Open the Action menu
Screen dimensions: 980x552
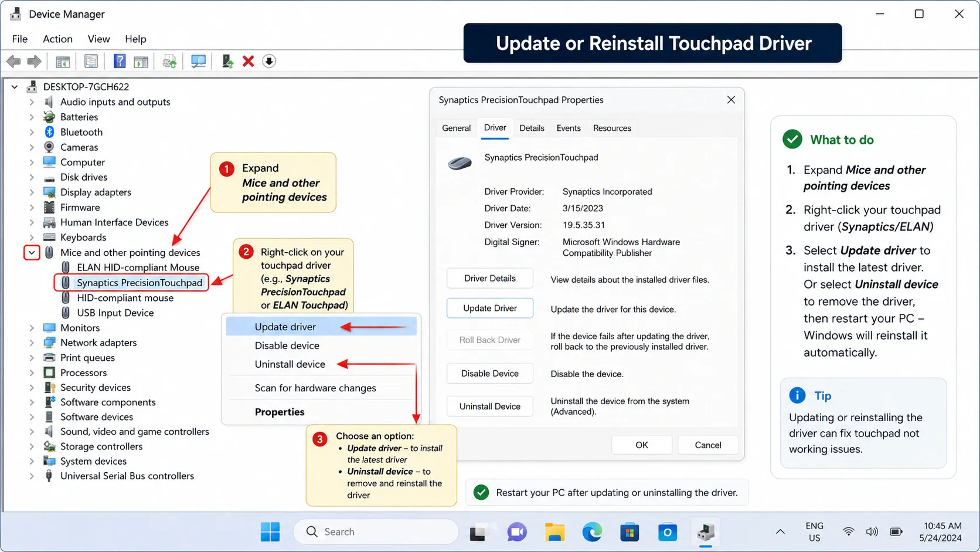(57, 39)
